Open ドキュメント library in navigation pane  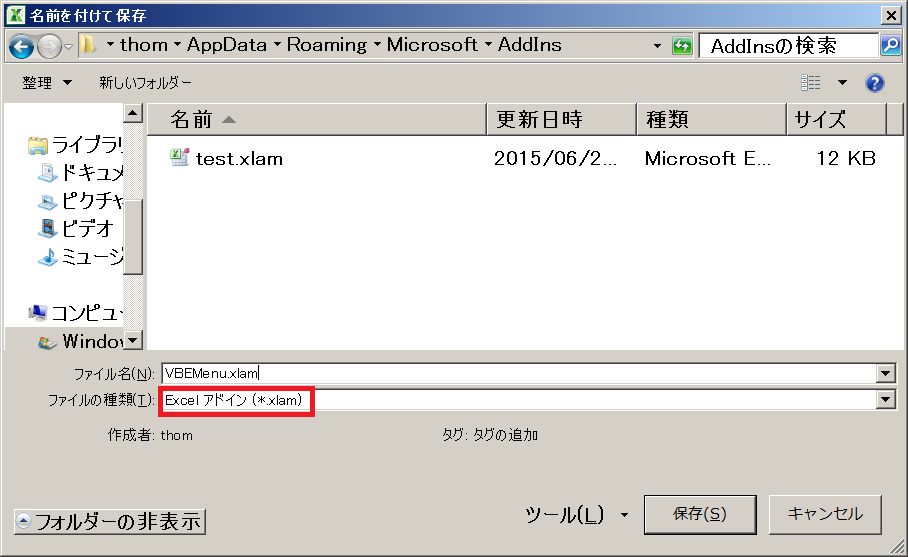click(x=80, y=173)
